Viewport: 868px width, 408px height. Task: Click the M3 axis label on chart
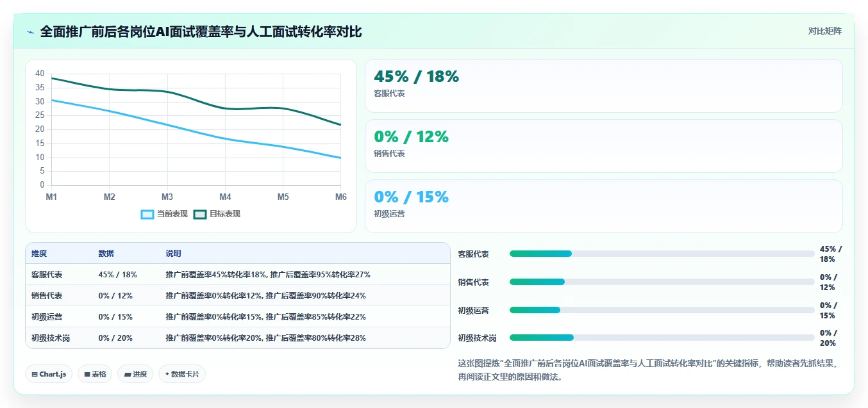click(x=167, y=197)
